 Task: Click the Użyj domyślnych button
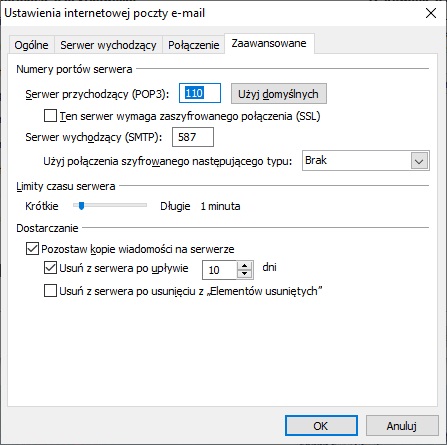pyautogui.click(x=279, y=94)
